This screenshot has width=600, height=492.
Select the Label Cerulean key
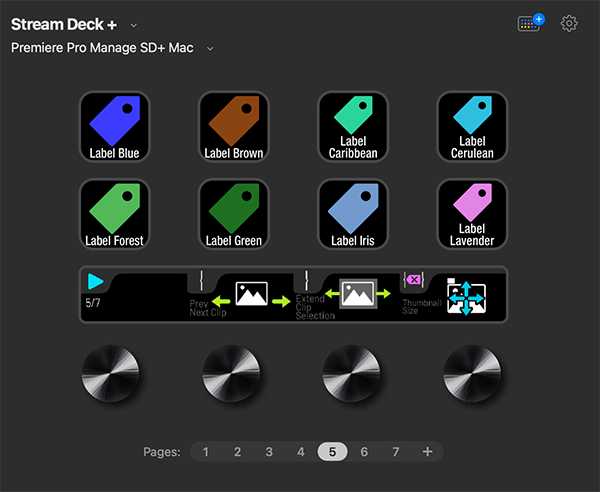pyautogui.click(x=472, y=127)
